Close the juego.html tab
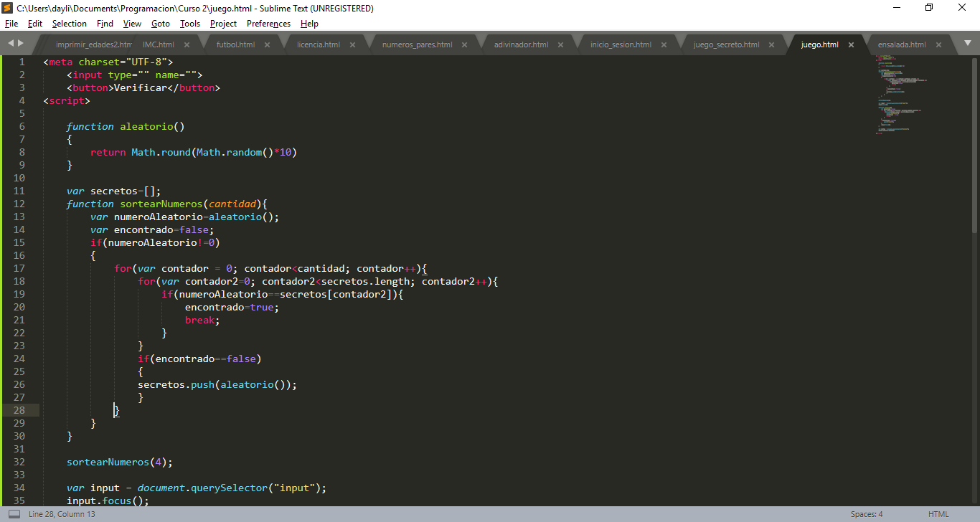 (x=852, y=44)
